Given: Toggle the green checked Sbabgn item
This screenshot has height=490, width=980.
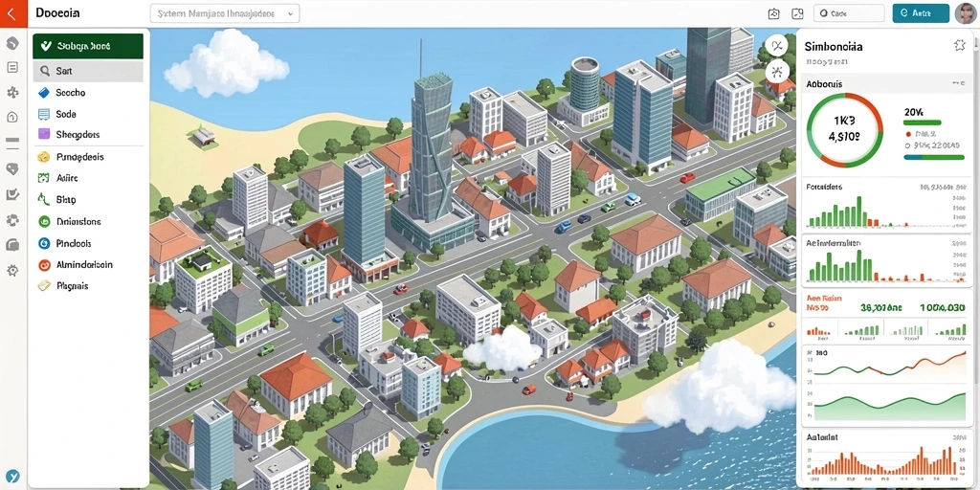Looking at the screenshot, I should click(x=88, y=46).
